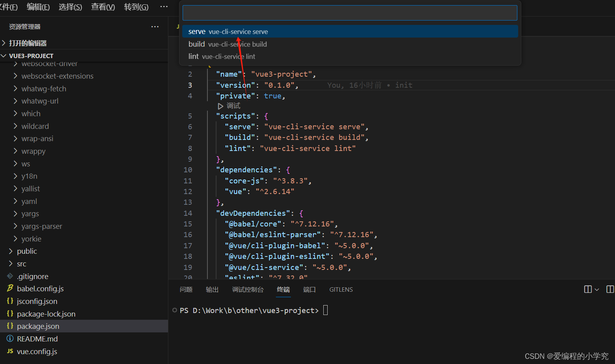Open vue.config.js via its JS icon
Viewport: 615px width, 364px height.
10,351
